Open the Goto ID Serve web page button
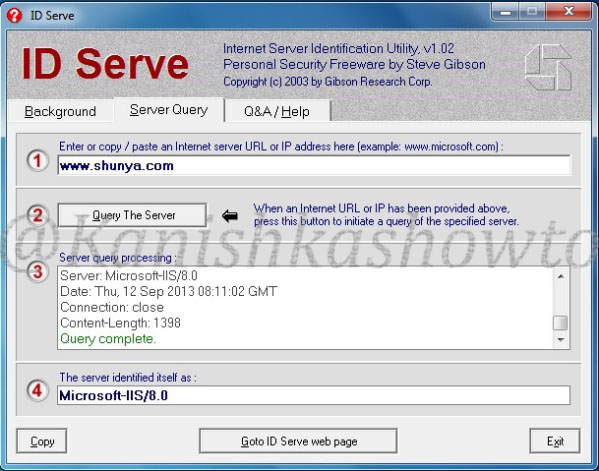This screenshot has width=599, height=471. point(298,441)
